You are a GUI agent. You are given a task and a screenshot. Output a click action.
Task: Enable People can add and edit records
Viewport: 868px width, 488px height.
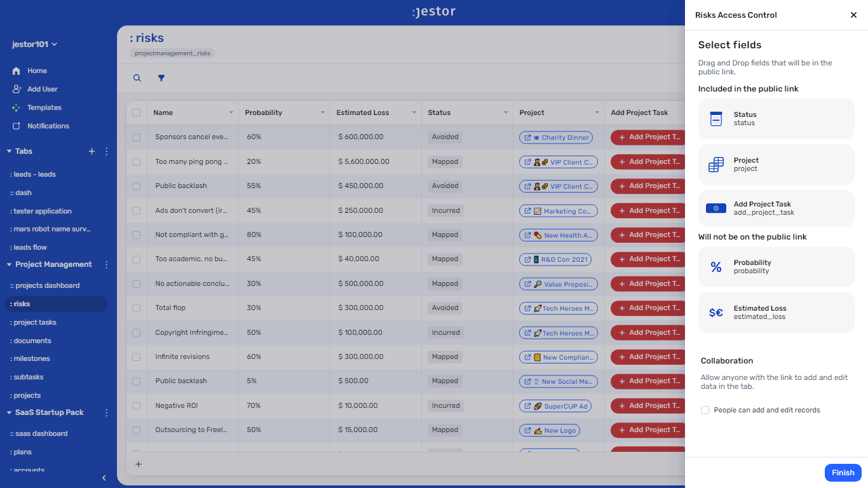click(x=705, y=410)
